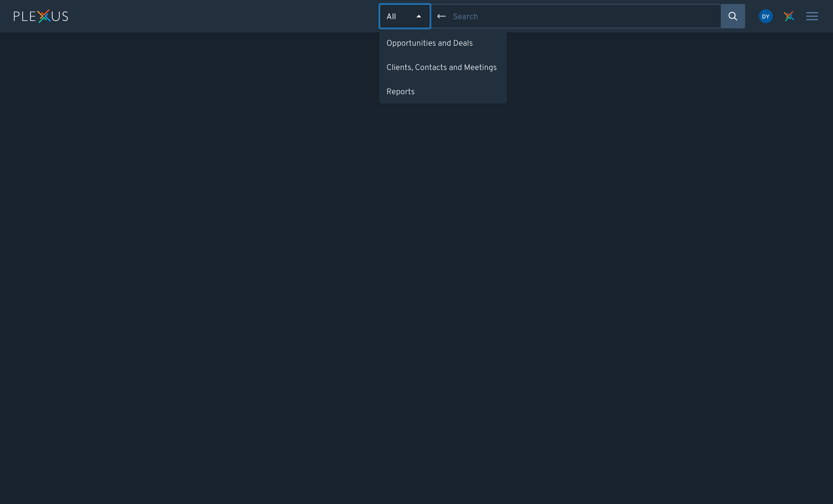Click the colorful X inside the PLEXUS wordmark
This screenshot has width=833, height=504.
[44, 16]
